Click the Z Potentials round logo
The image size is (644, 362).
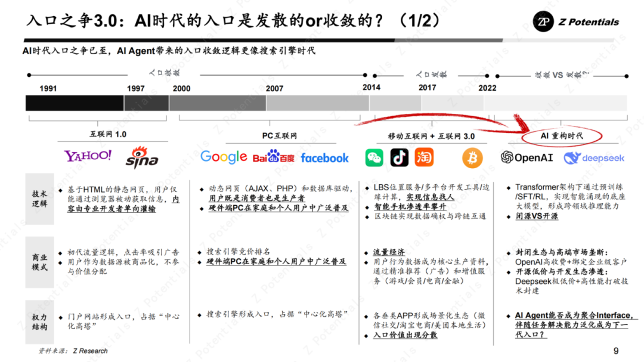[543, 22]
